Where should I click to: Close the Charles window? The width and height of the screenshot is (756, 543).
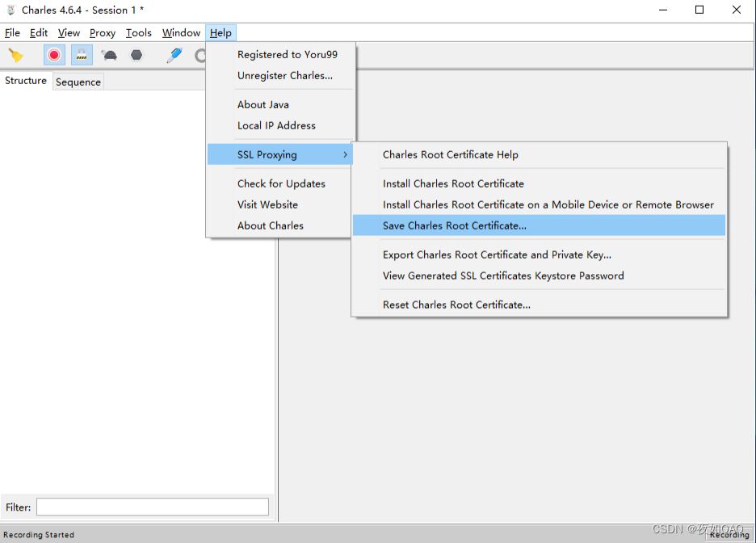point(737,11)
